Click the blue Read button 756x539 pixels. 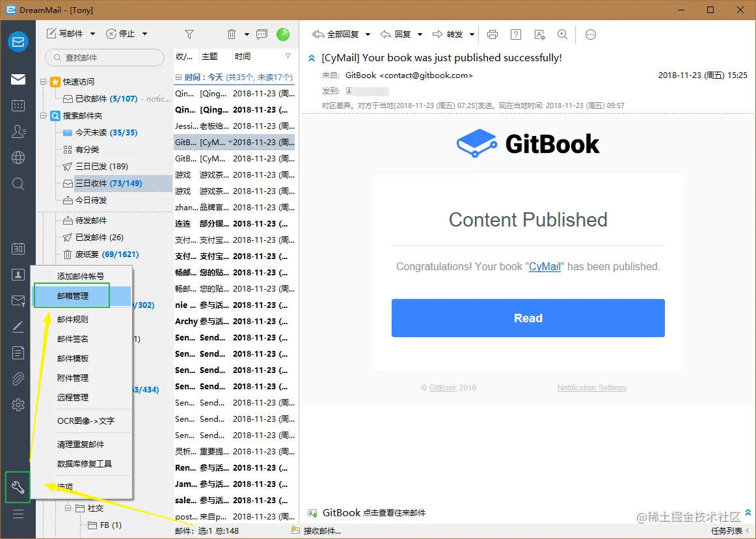pyautogui.click(x=528, y=318)
